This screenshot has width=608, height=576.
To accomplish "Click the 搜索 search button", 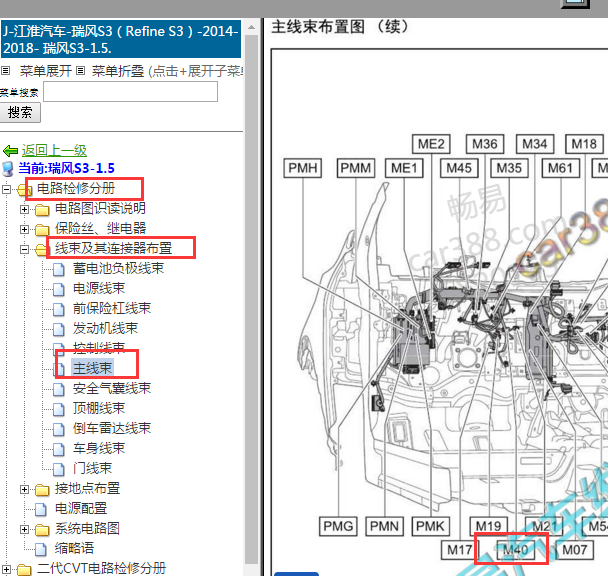I will coord(20,112).
